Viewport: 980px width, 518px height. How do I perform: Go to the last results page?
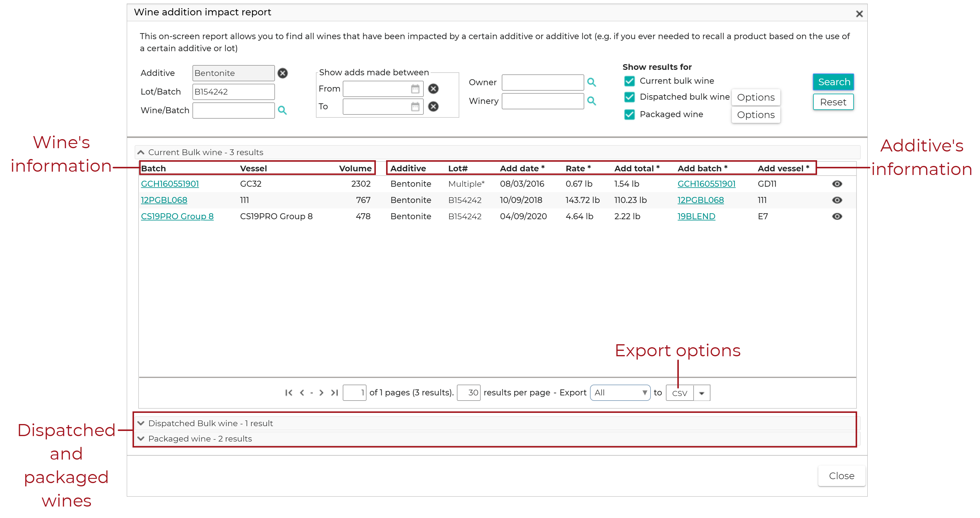(334, 392)
